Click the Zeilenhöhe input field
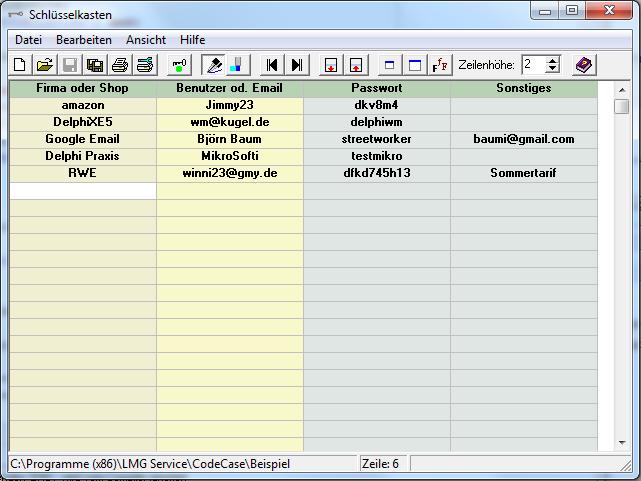 coord(533,65)
